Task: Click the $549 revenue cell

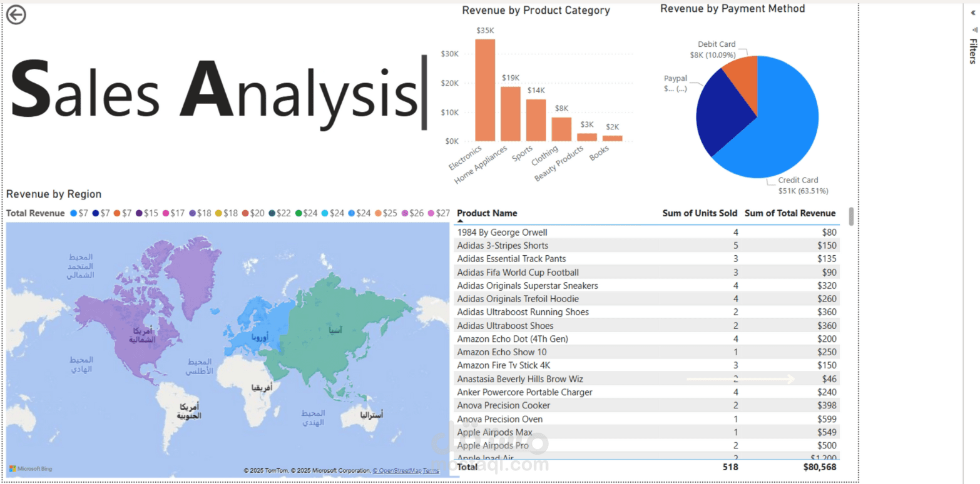Action: click(827, 432)
